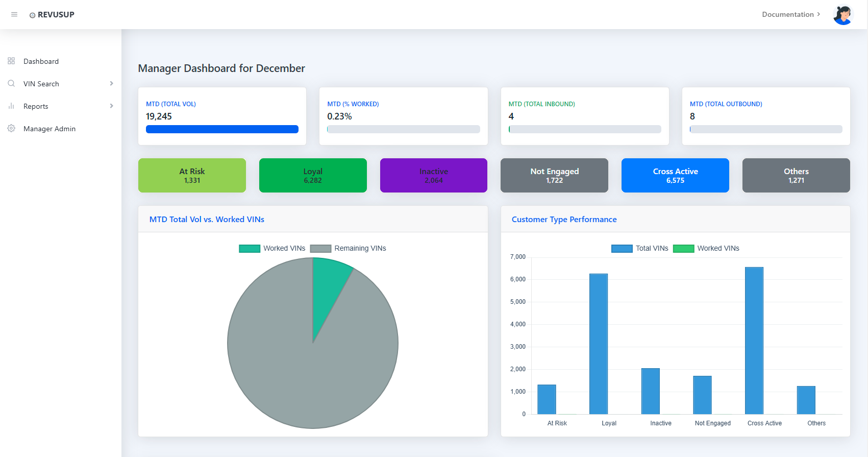This screenshot has width=868, height=457.
Task: Toggle Worked VINs legend in pie chart
Action: point(272,249)
